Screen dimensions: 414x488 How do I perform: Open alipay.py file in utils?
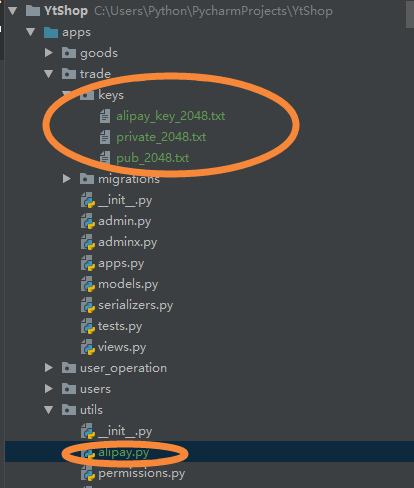pyautogui.click(x=123, y=453)
